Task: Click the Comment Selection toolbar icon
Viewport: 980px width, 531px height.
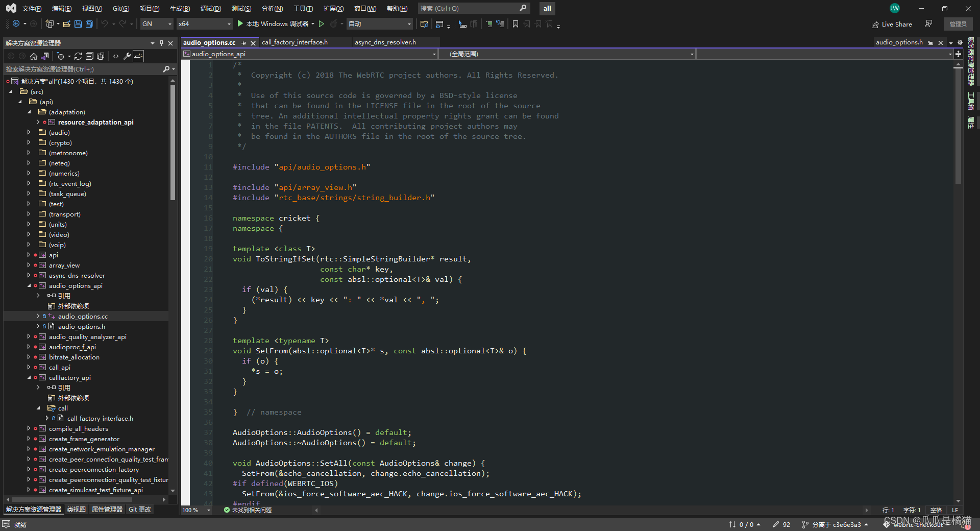Action: point(488,24)
